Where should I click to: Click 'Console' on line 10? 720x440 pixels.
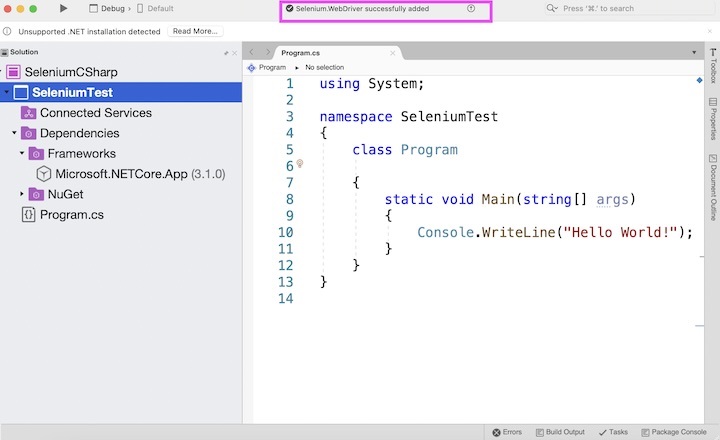click(x=445, y=232)
